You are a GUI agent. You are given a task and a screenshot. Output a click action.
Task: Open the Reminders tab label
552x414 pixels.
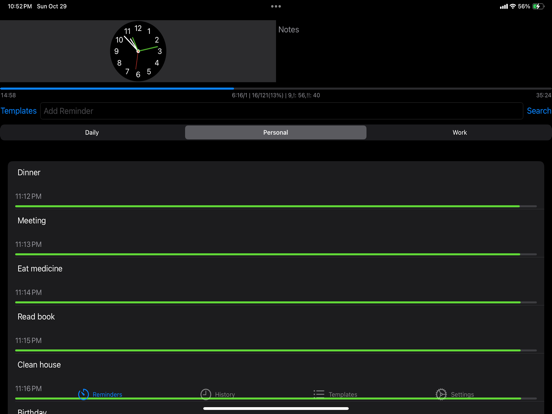click(107, 394)
